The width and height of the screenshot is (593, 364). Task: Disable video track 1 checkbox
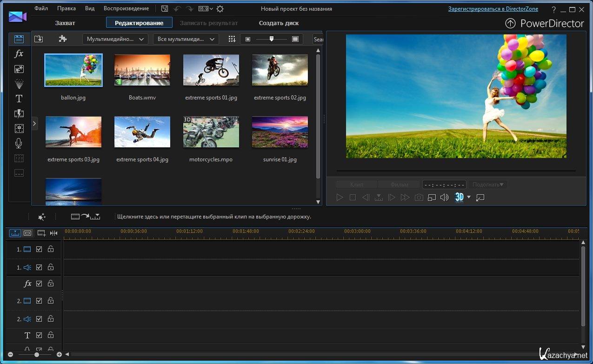pos(39,249)
